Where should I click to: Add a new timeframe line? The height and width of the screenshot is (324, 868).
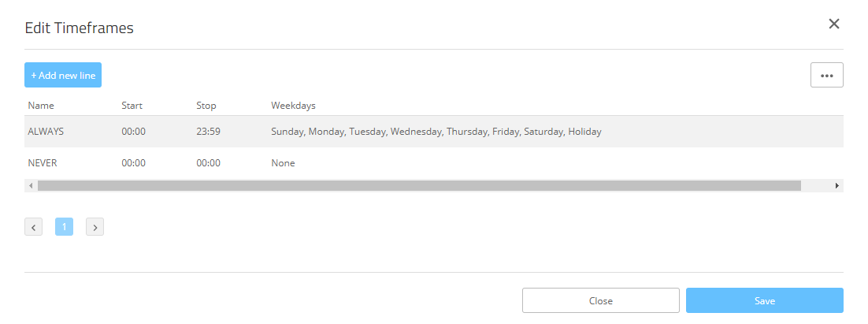tap(63, 75)
